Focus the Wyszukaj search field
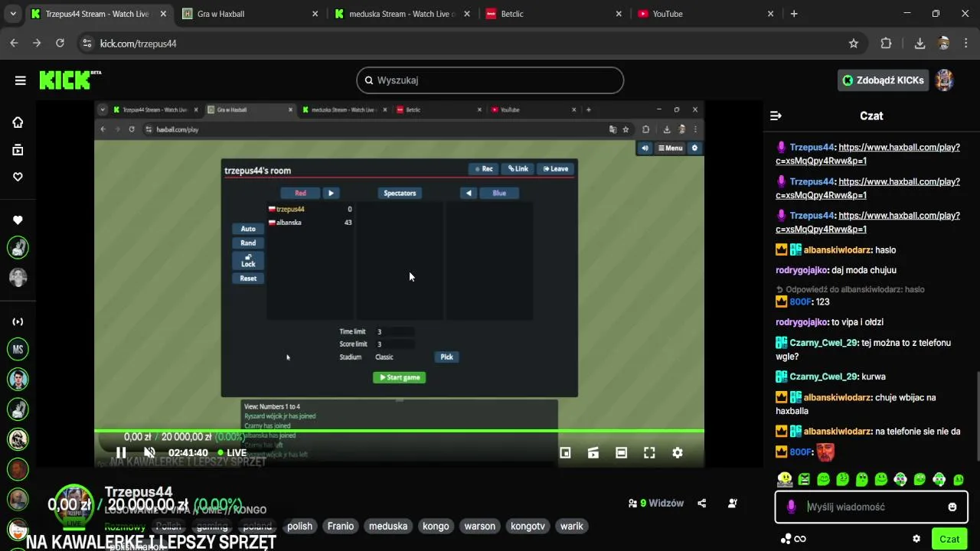 click(490, 80)
